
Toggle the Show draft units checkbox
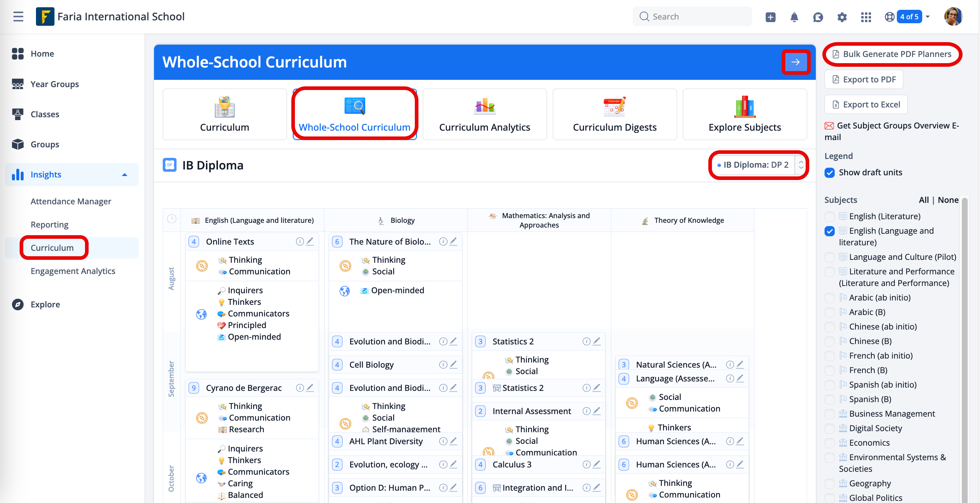[830, 172]
